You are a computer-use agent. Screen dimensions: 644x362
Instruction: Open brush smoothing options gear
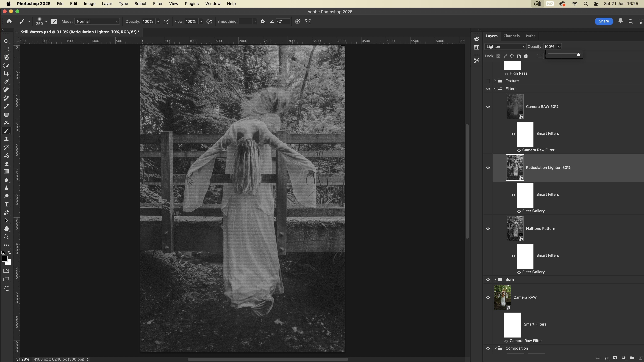click(x=263, y=22)
